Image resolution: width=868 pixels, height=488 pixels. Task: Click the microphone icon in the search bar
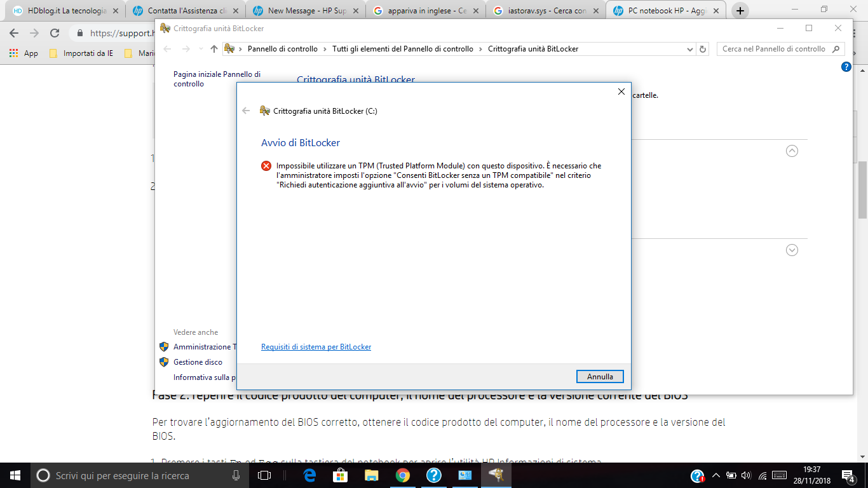[x=235, y=475]
